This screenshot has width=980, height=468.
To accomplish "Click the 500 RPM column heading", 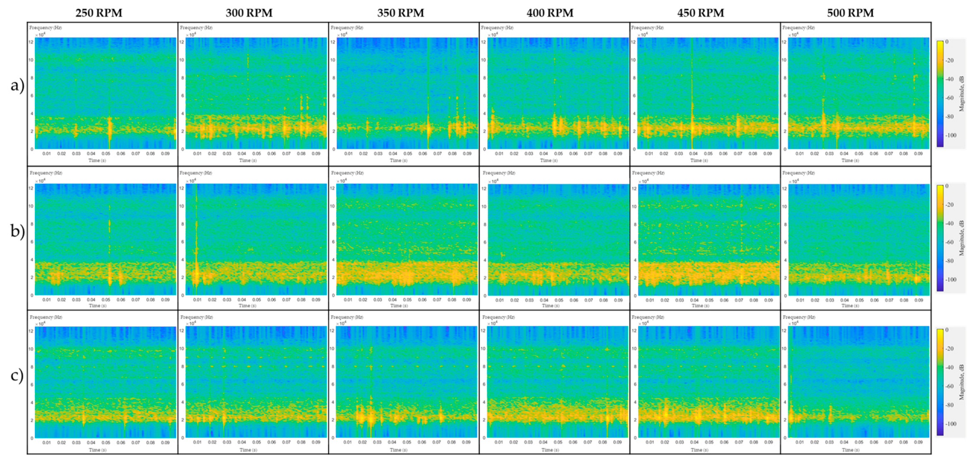I will pyautogui.click(x=850, y=13).
